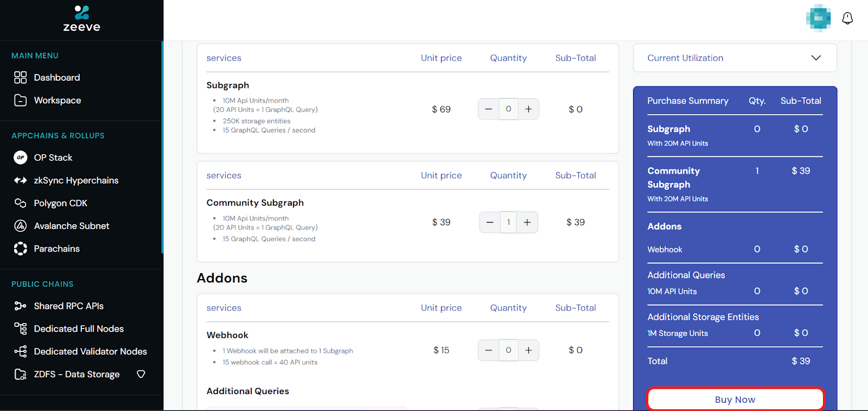Increase Webhook quantity with plus
This screenshot has height=411, width=868.
point(528,350)
